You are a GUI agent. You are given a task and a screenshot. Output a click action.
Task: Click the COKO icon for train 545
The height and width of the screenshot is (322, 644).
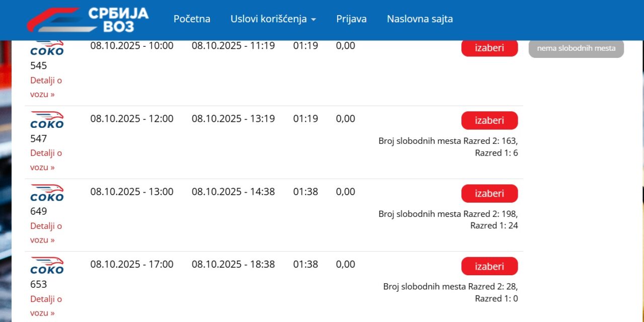click(x=46, y=48)
